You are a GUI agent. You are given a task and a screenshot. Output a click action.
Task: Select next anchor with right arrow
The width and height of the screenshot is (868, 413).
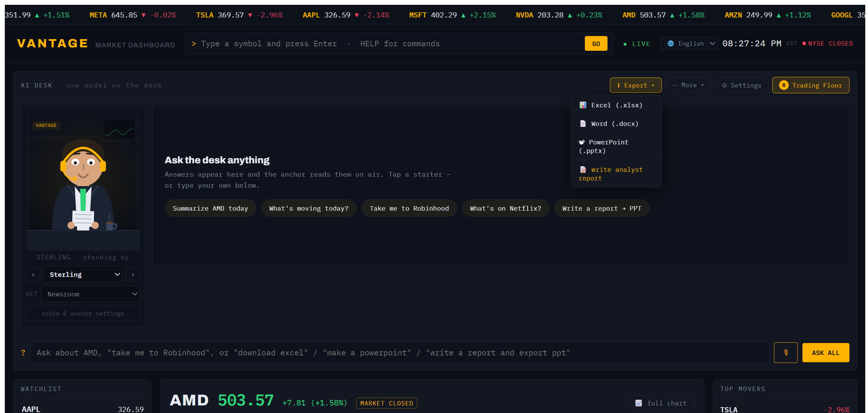[x=133, y=275]
